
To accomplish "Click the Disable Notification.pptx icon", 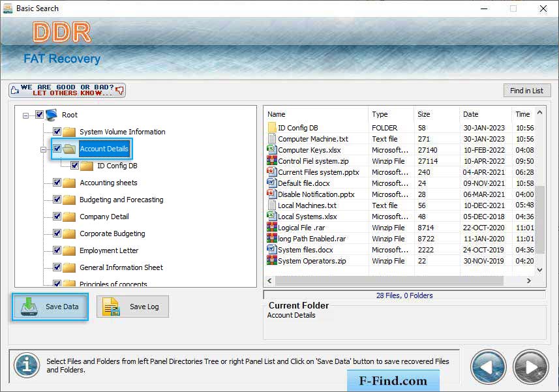I will (271, 194).
